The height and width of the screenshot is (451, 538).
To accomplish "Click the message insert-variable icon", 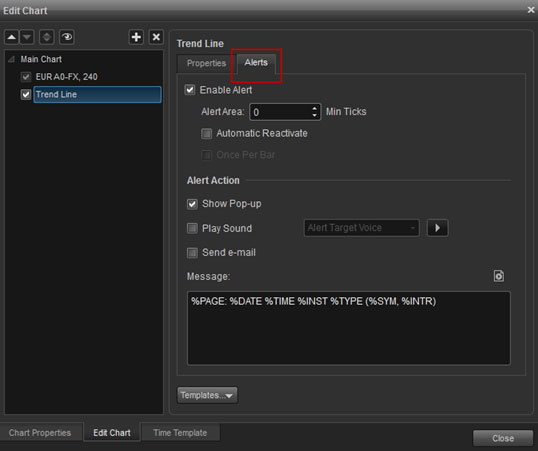I will [x=499, y=276].
